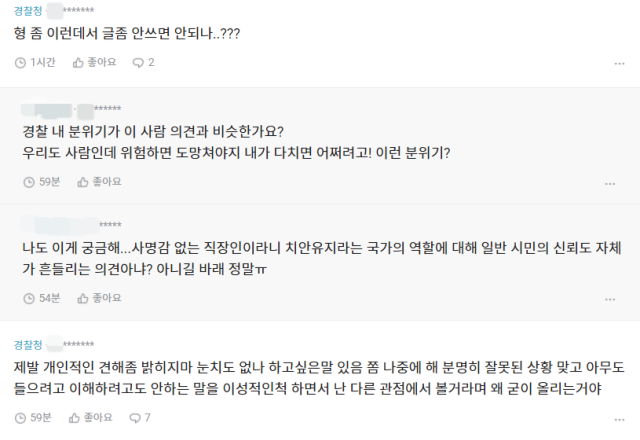Screen dimensions: 640x440
Task: Open the 2 replies on the first comment
Action: [143, 62]
